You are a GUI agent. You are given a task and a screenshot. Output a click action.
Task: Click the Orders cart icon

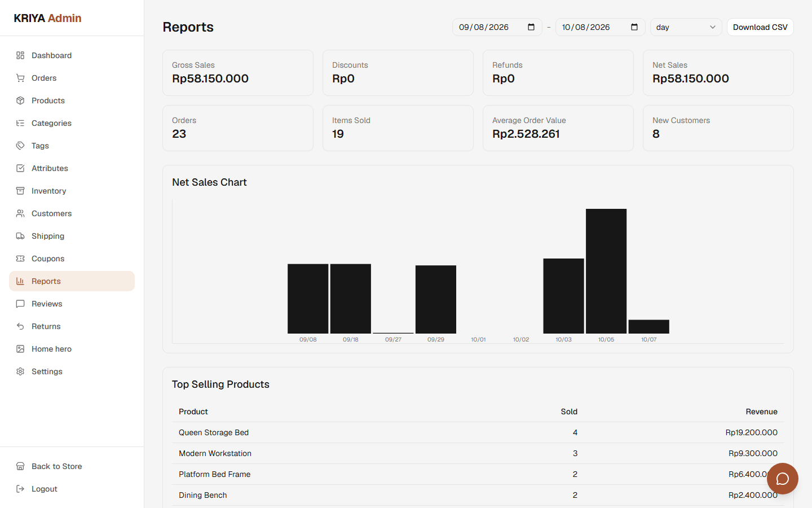[20, 78]
